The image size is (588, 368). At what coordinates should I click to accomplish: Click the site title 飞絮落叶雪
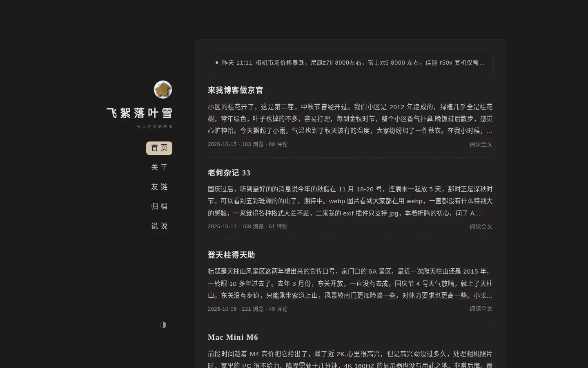(x=140, y=113)
